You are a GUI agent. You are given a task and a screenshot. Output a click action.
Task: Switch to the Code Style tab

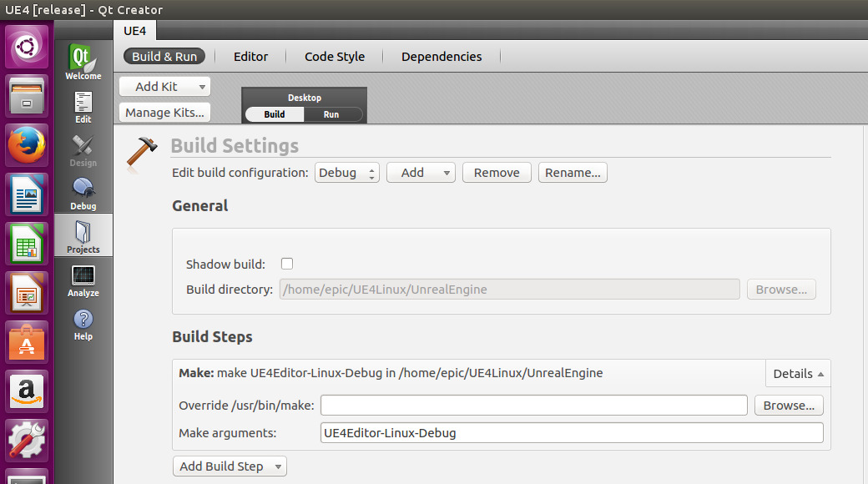pyautogui.click(x=335, y=57)
